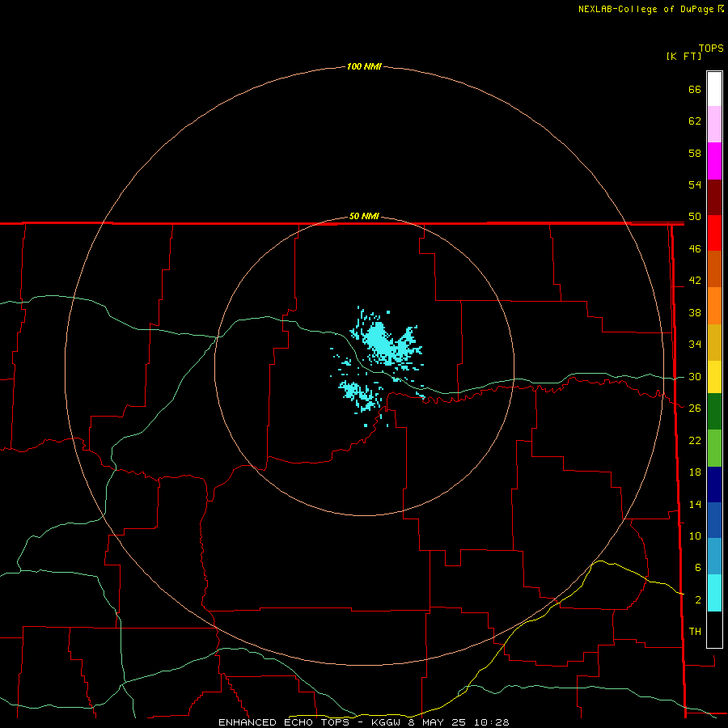Image resolution: width=728 pixels, height=728 pixels.
Task: Select the sky blue scale swatch
Action: [x=714, y=557]
